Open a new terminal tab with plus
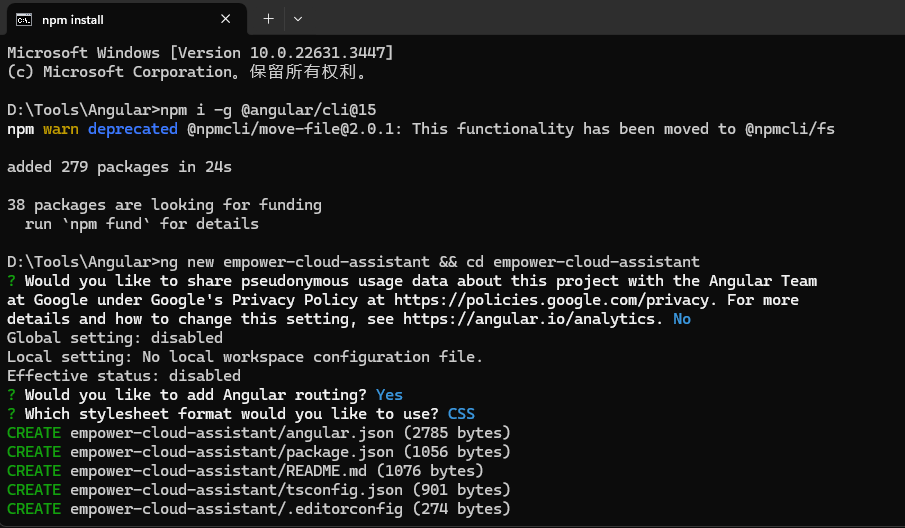This screenshot has width=905, height=528. tap(268, 19)
